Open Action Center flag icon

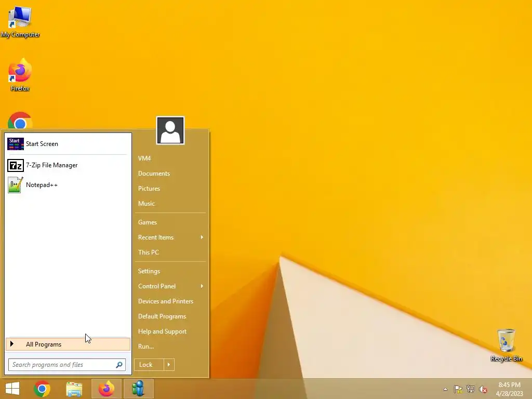click(x=458, y=389)
